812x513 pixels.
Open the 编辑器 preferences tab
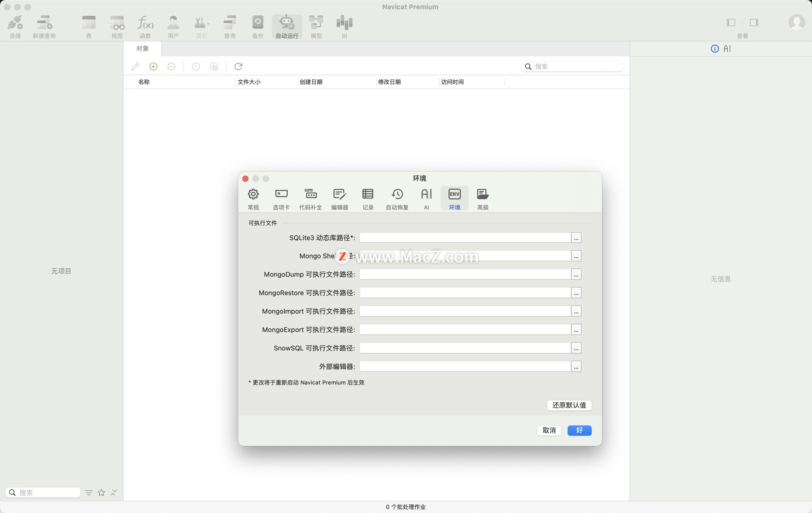[340, 199]
